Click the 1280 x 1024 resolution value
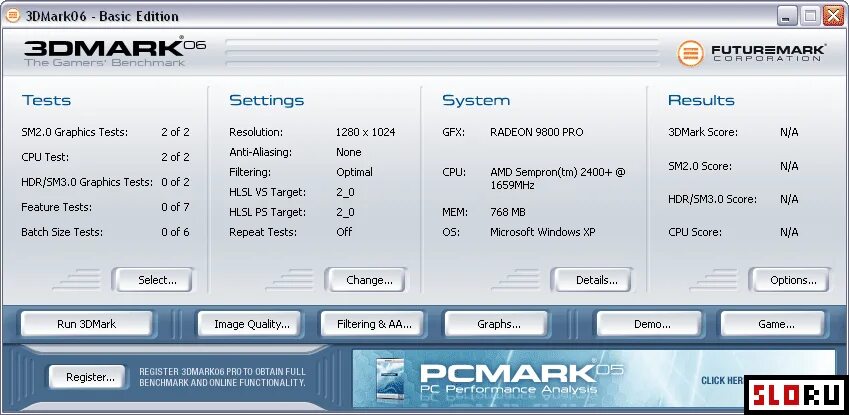Viewport: 849px width, 415px height. tap(365, 132)
